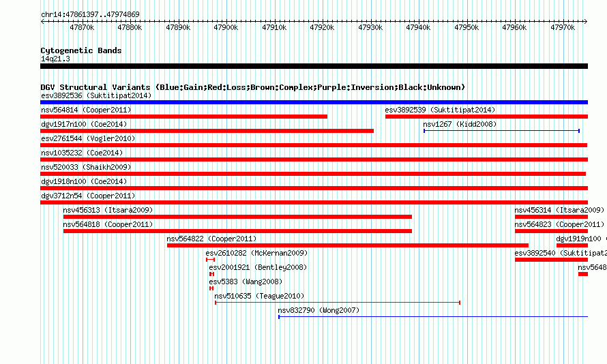The image size is (607, 364).
Task: Open the nsv1035232 (Coe2014) label
Action: (x=82, y=153)
